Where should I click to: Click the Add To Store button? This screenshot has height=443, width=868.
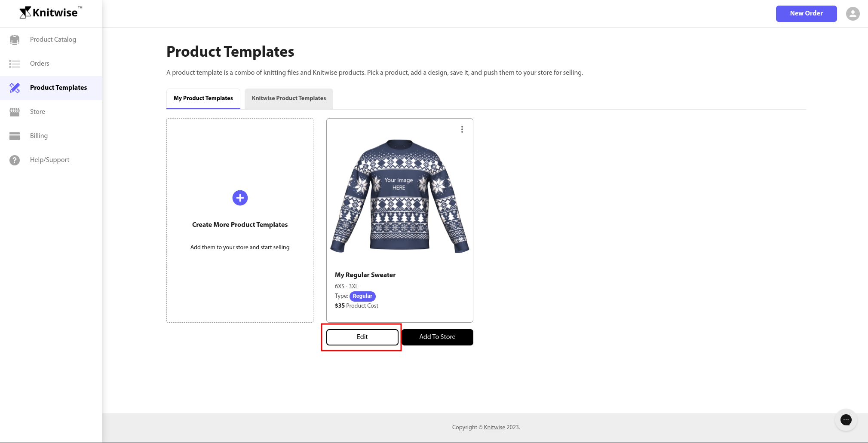pos(437,337)
